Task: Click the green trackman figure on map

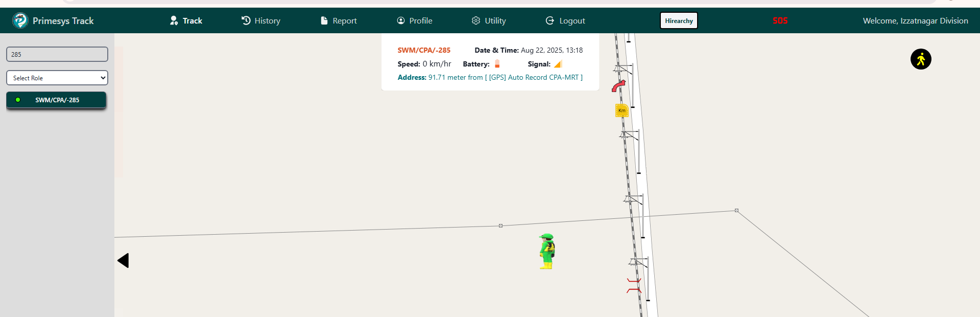Action: [547, 251]
